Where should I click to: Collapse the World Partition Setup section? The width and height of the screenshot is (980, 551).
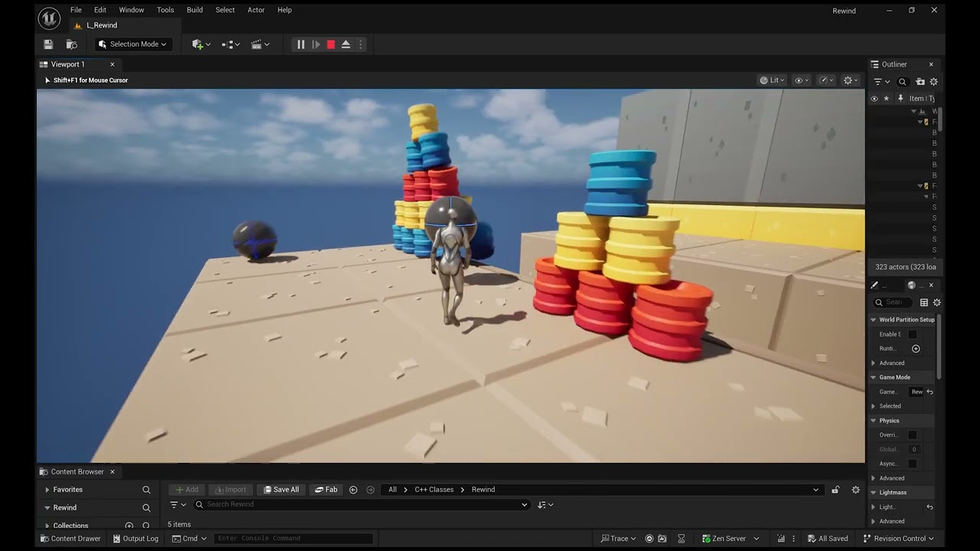point(874,320)
